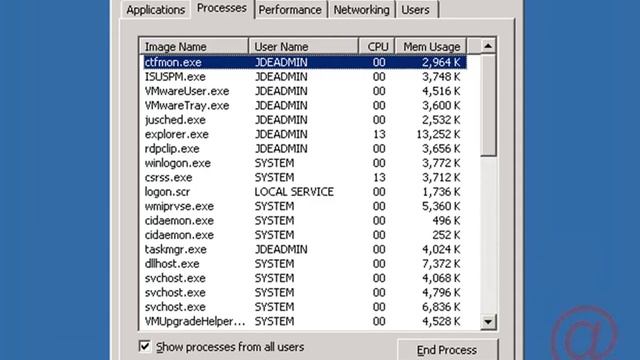
Task: Select the winlogon.exe process
Action: click(304, 163)
